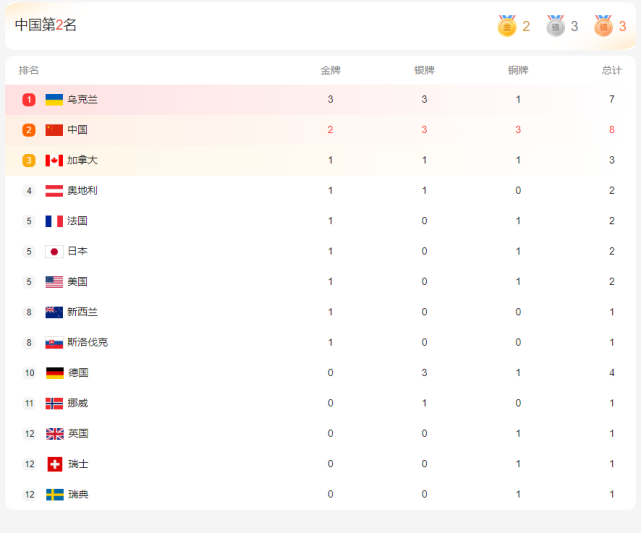Open the 斯洛伐克 country entry
The image size is (641, 533).
point(87,342)
